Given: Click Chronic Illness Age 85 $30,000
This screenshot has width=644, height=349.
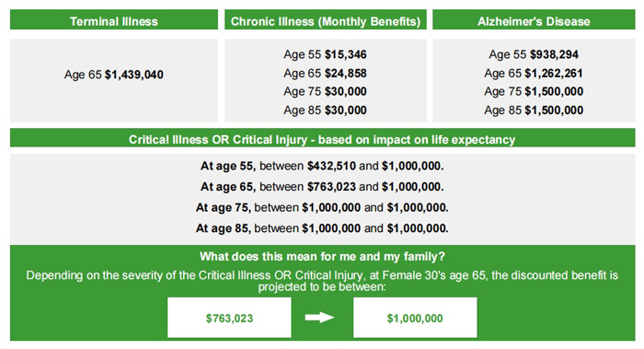Looking at the screenshot, I should pos(325,111).
